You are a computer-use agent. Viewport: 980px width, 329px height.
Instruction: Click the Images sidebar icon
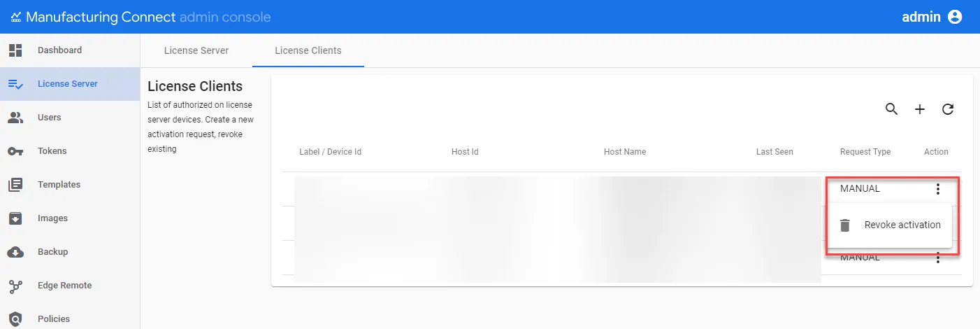(15, 218)
